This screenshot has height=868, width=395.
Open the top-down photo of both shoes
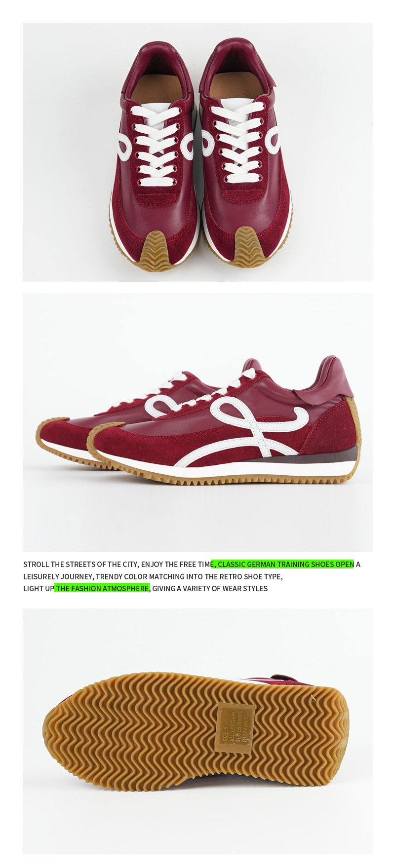point(197,152)
